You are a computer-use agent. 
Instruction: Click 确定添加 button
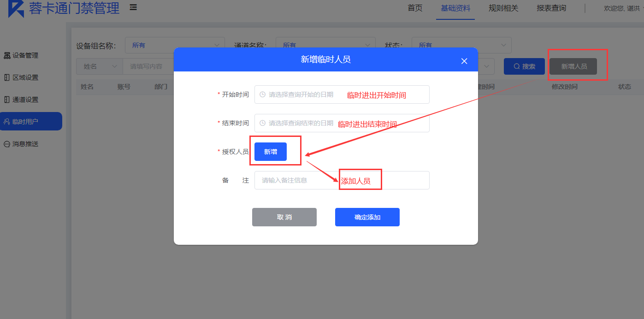click(x=367, y=217)
